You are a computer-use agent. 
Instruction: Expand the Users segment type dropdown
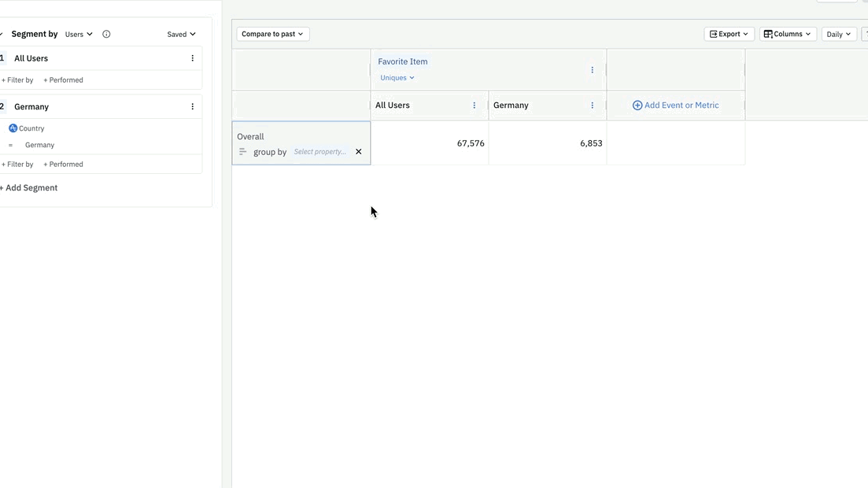click(x=79, y=35)
